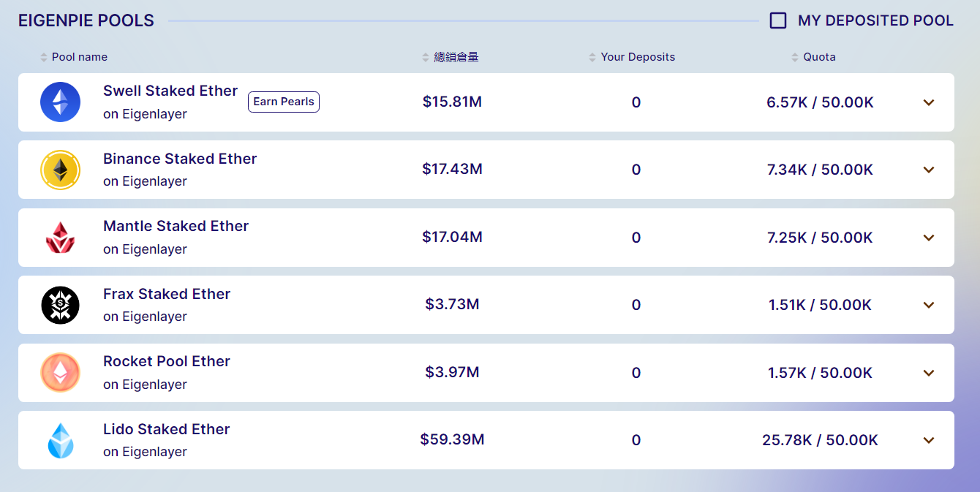Click the 總鎖倉量 column header text
980x492 pixels.
click(456, 57)
